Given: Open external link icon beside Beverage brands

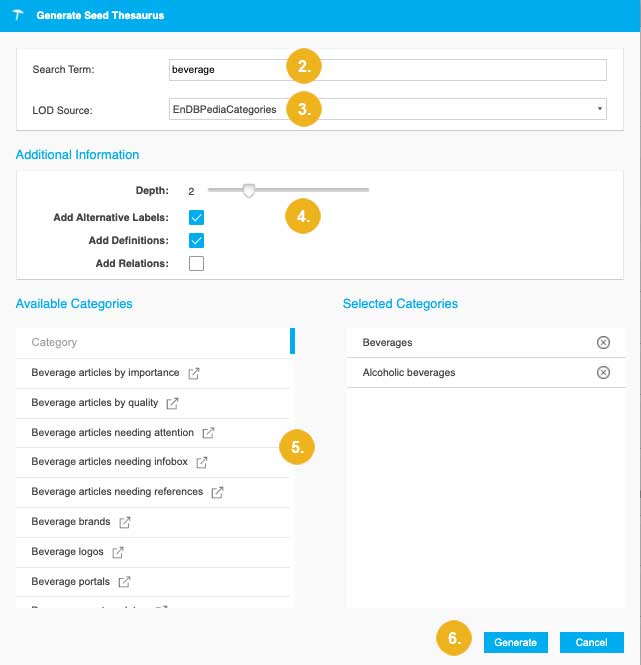Looking at the screenshot, I should coord(125,522).
